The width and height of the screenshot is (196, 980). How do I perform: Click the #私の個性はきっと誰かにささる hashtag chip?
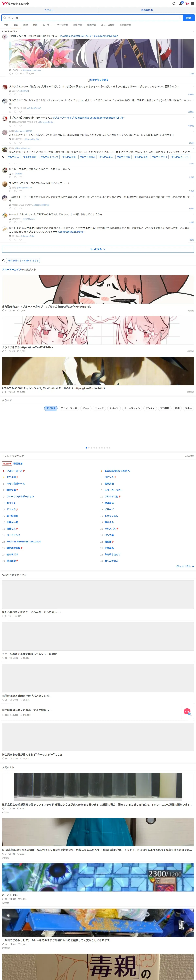tap(23, 261)
